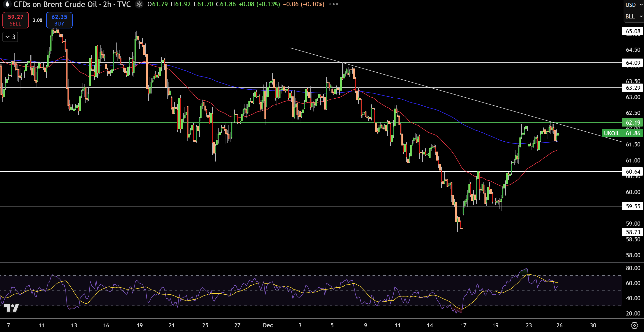The image size is (644, 332).
Task: Open the USD currency dropdown
Action: coord(634,5)
